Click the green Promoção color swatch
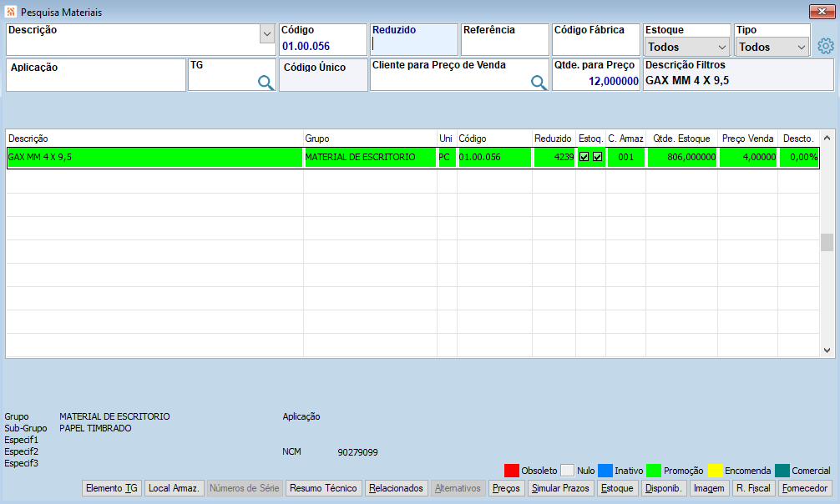 click(x=654, y=471)
